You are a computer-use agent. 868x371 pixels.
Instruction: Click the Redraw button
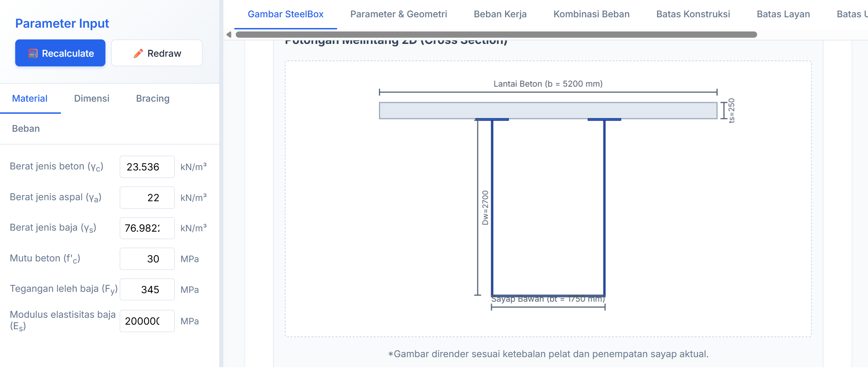157,53
